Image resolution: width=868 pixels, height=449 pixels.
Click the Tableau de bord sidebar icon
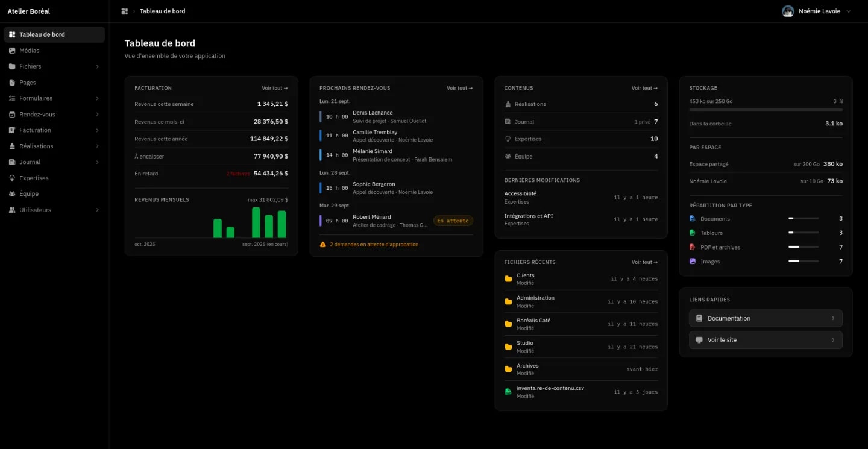coord(12,34)
